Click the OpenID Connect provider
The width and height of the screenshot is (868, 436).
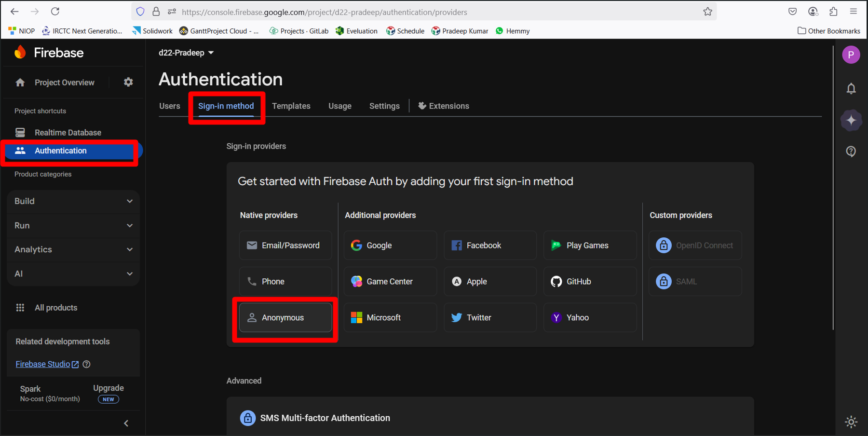[x=695, y=245]
